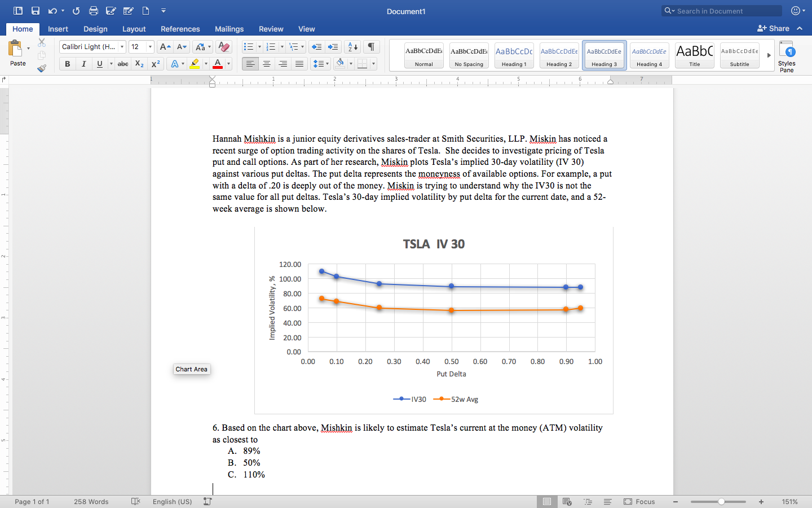Click the Format Painter brush icon
The image size is (812, 508).
pyautogui.click(x=42, y=68)
